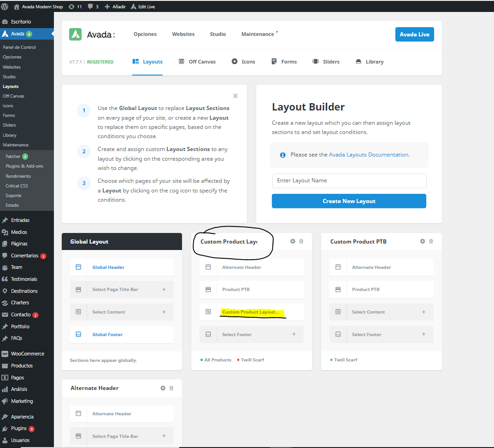This screenshot has height=448, width=494.
Task: Click the footer section icon beside Global Footer
Action: tap(78, 334)
